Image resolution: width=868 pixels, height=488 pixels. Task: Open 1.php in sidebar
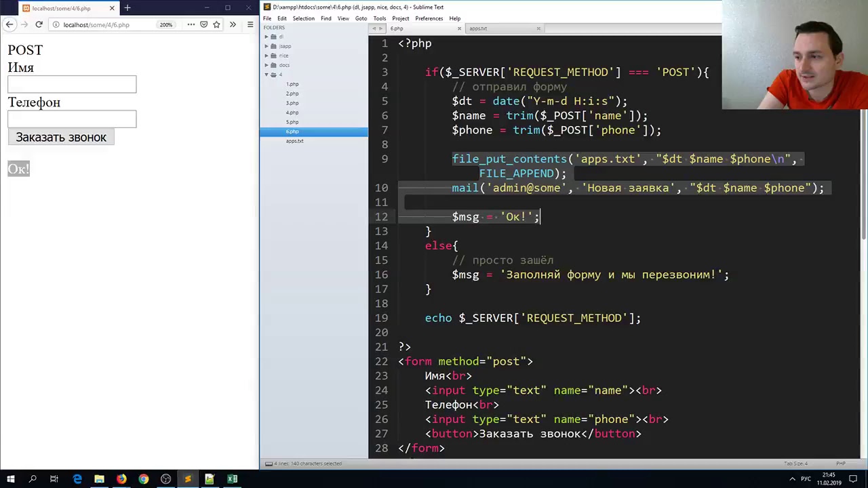coord(292,84)
